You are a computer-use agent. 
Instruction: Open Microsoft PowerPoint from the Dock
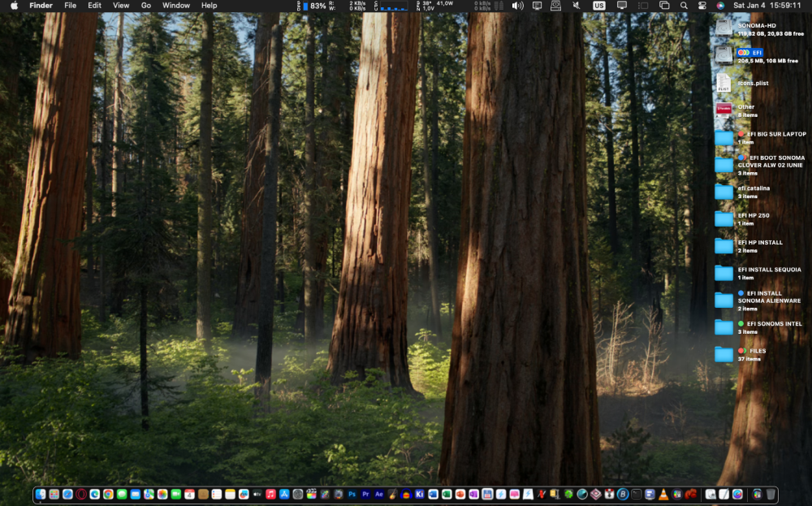tap(460, 494)
